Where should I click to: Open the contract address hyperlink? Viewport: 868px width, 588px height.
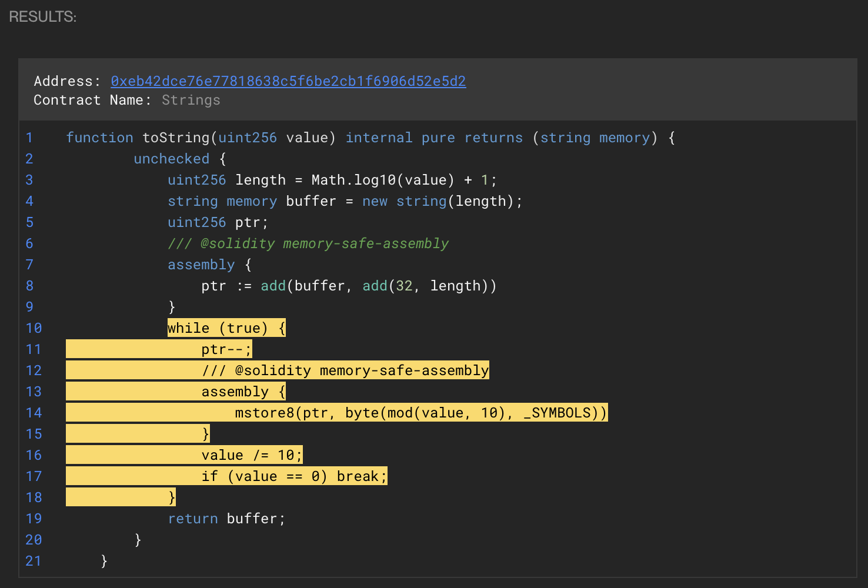tap(288, 81)
